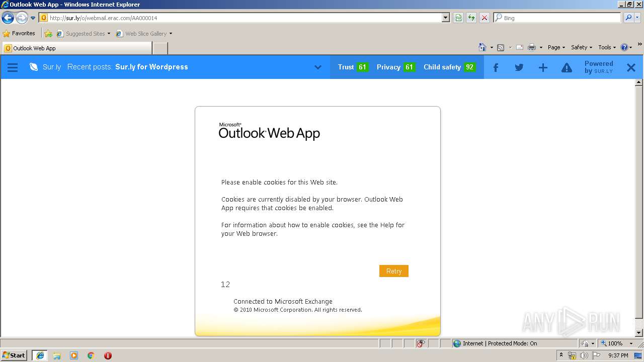The width and height of the screenshot is (644, 362).
Task: Click the search magnifier button
Action: (628, 18)
